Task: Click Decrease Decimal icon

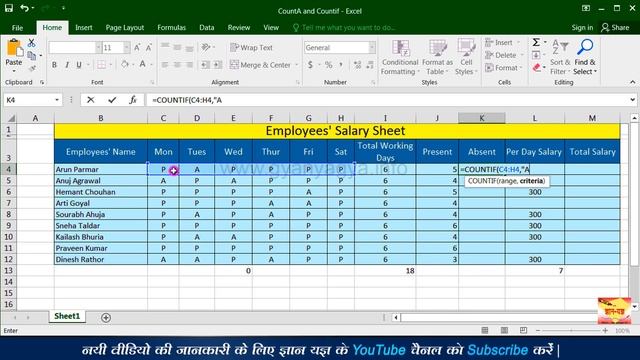Action: [370, 65]
